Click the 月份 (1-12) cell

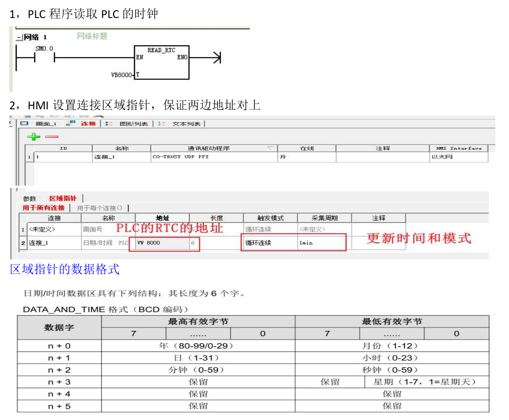coord(392,346)
